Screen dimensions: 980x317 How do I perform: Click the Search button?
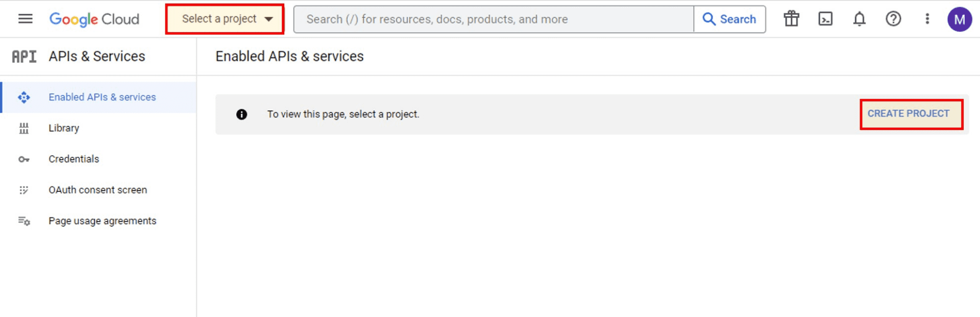[730, 19]
